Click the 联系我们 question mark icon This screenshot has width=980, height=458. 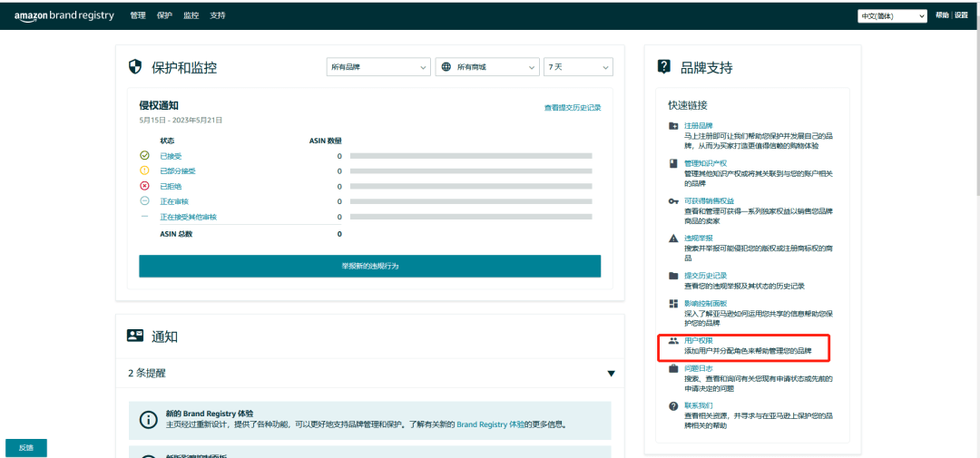tap(673, 406)
